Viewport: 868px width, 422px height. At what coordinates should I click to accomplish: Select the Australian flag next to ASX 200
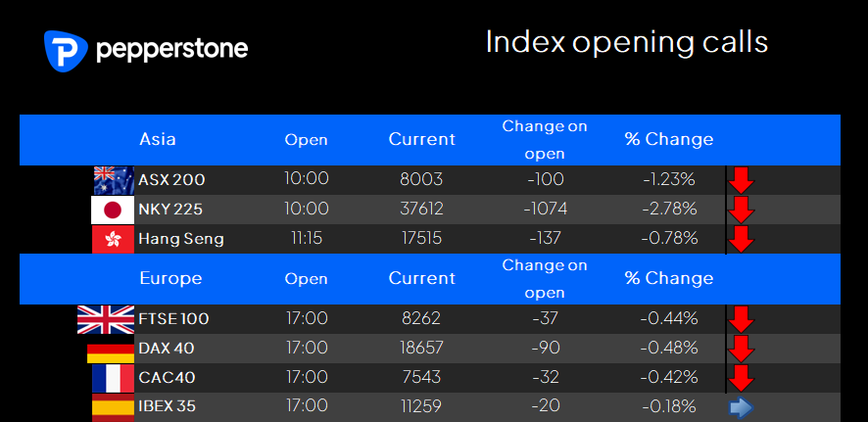[114, 180]
